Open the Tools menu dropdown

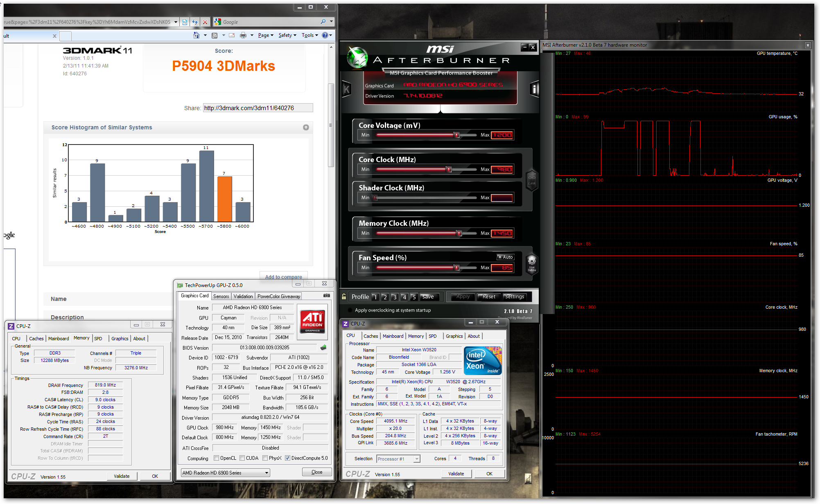(x=310, y=35)
